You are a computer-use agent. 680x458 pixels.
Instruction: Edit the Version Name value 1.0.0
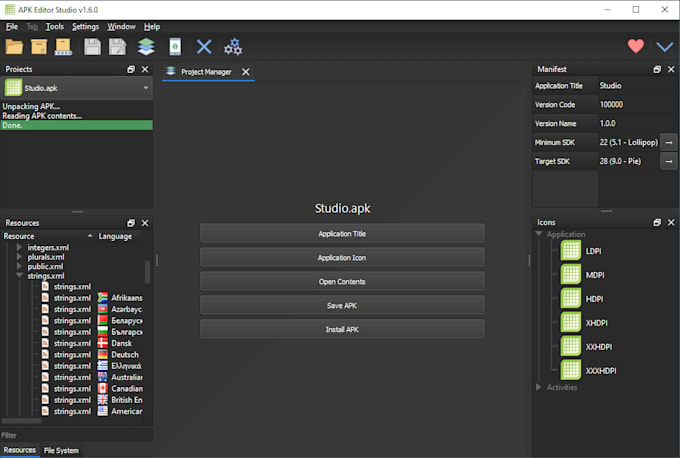tap(637, 124)
